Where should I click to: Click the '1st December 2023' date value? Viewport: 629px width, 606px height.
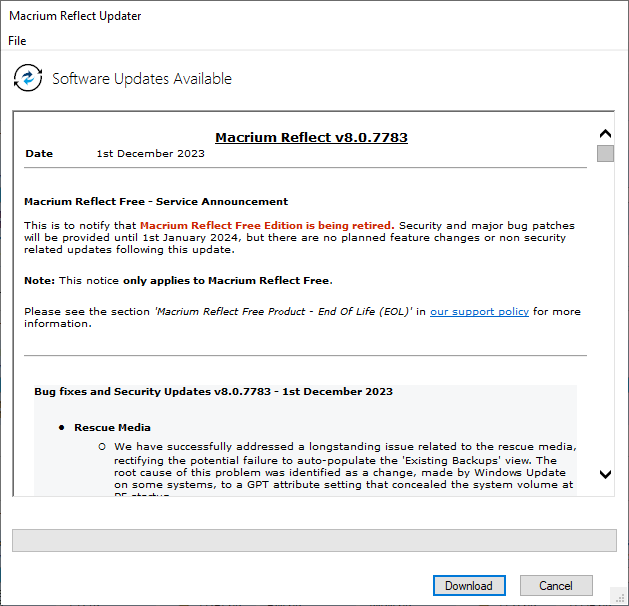[150, 154]
